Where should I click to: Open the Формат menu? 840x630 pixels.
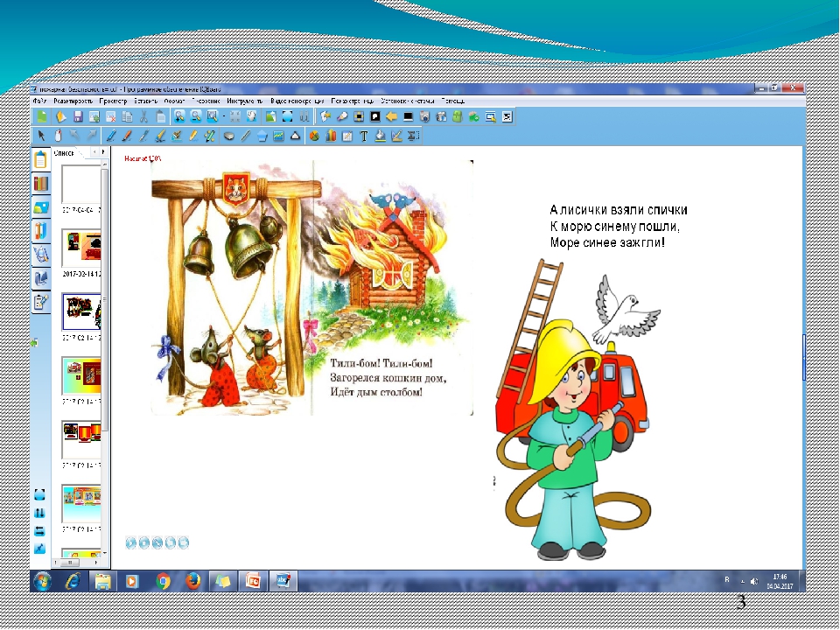tap(174, 101)
